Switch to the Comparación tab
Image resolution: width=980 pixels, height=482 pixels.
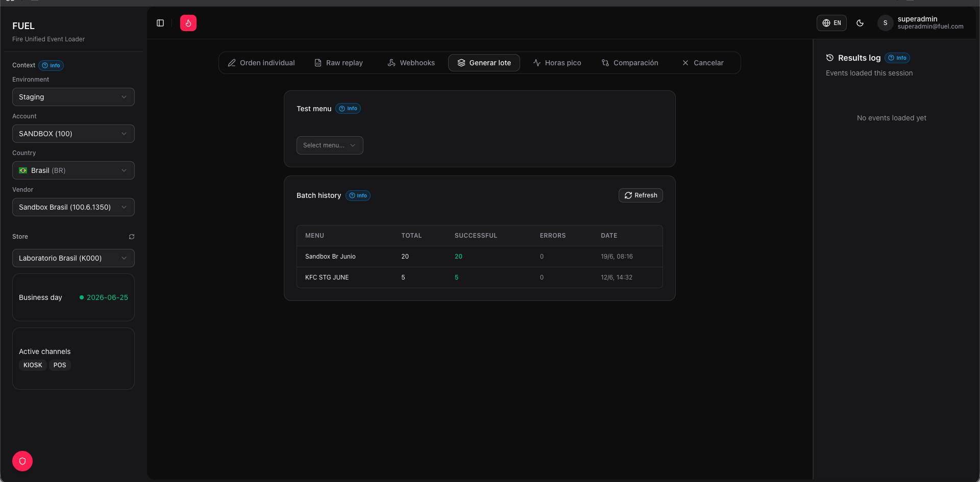pos(630,63)
